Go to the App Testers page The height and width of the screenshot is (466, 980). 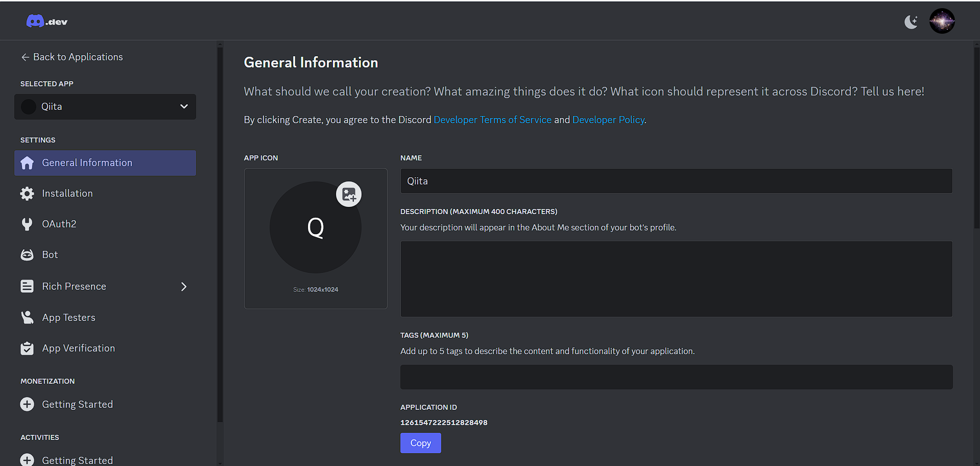click(105, 317)
